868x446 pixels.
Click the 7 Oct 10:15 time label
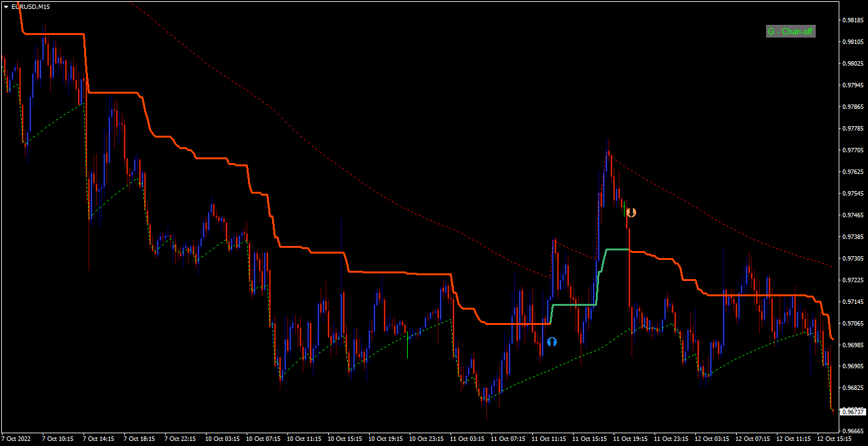point(58,439)
